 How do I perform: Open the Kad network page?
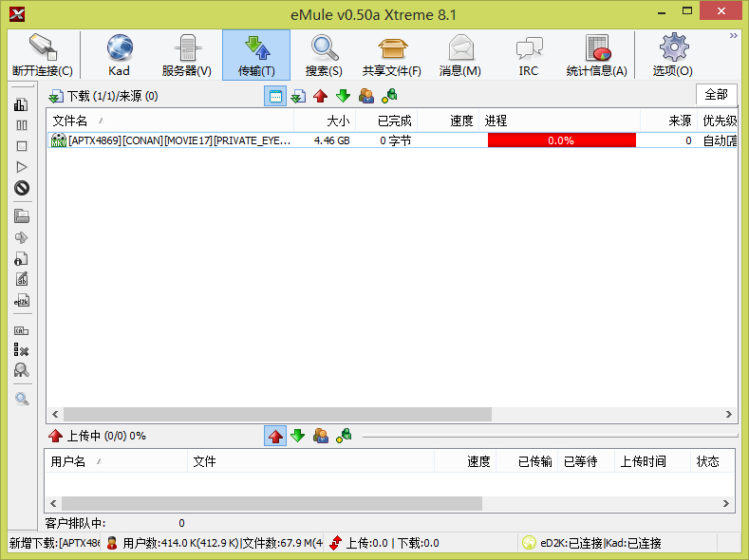click(119, 55)
